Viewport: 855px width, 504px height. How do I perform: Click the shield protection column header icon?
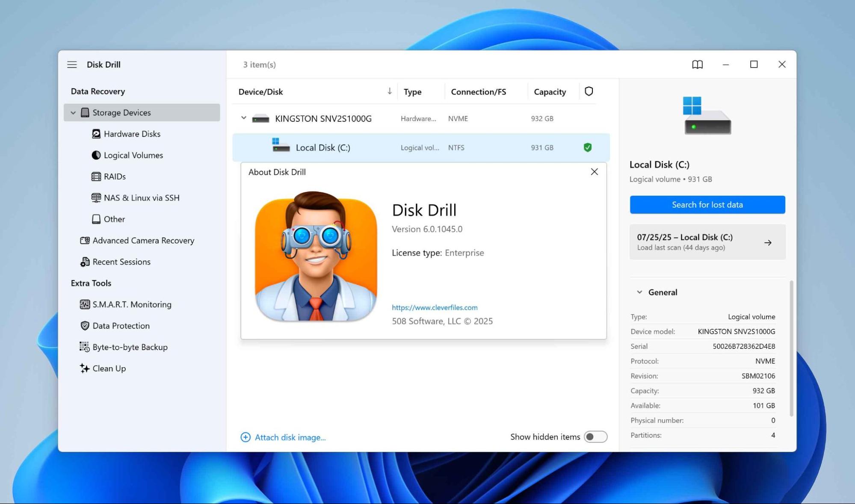[x=589, y=91]
